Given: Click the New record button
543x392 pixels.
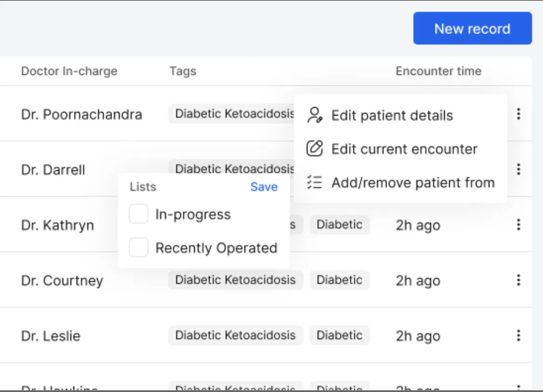Looking at the screenshot, I should pos(472,28).
